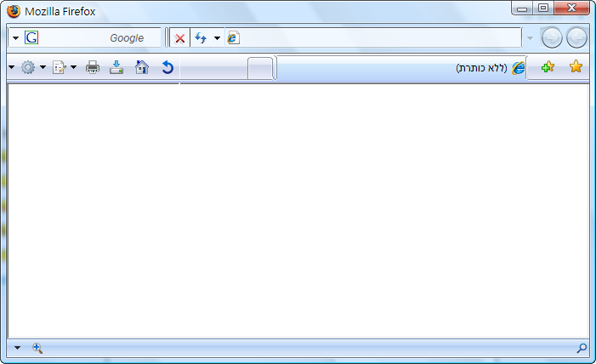Open the navigation history dropdown arrow
The height and width of the screenshot is (364, 596).
(x=530, y=38)
